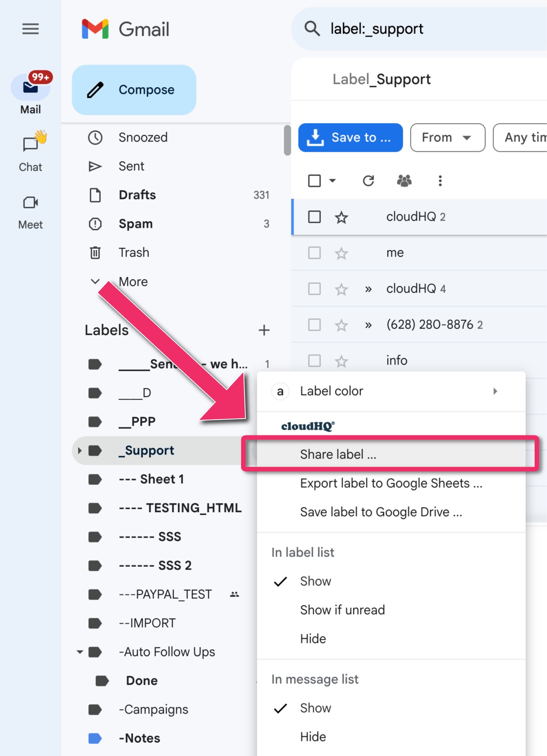Click the Compose button
This screenshot has height=756, width=547.
point(134,90)
